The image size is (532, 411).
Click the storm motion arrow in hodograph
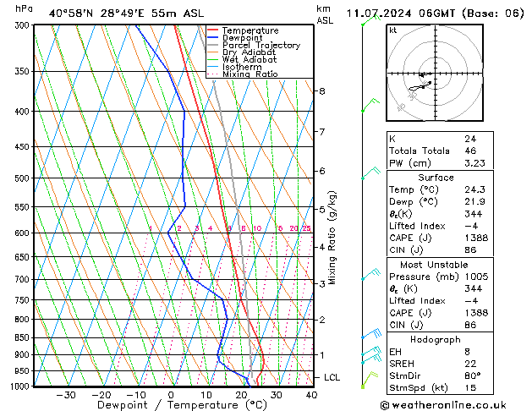click(x=426, y=74)
